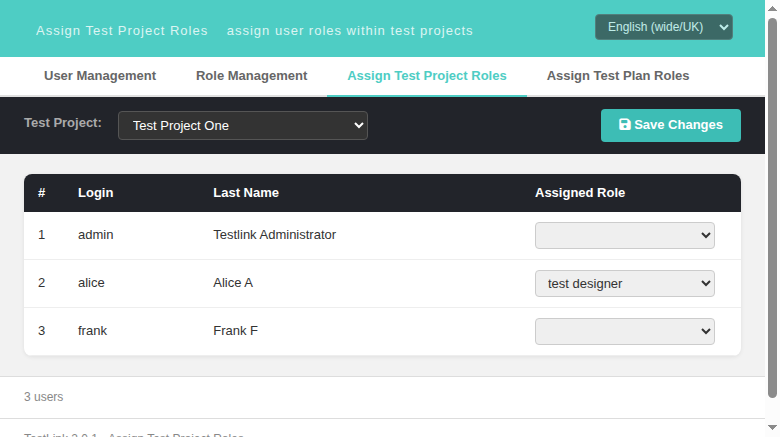Expand the Test Project One dropdown

coord(243,125)
